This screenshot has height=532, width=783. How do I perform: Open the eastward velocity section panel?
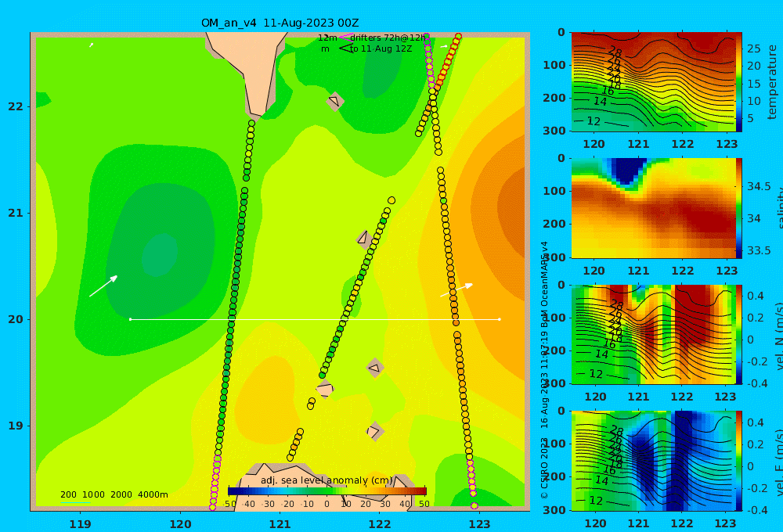[653, 461]
